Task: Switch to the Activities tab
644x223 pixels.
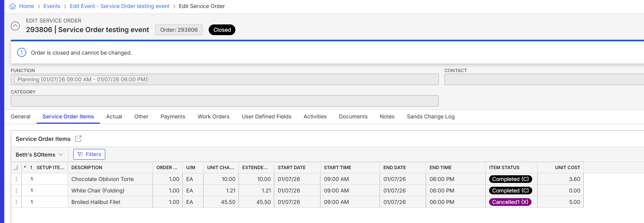Action: click(x=315, y=116)
